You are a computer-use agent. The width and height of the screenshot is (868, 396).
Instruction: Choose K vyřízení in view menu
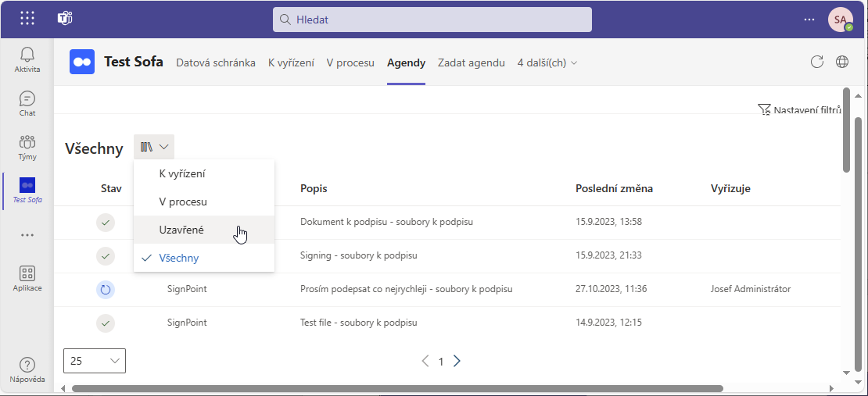[x=204, y=173]
